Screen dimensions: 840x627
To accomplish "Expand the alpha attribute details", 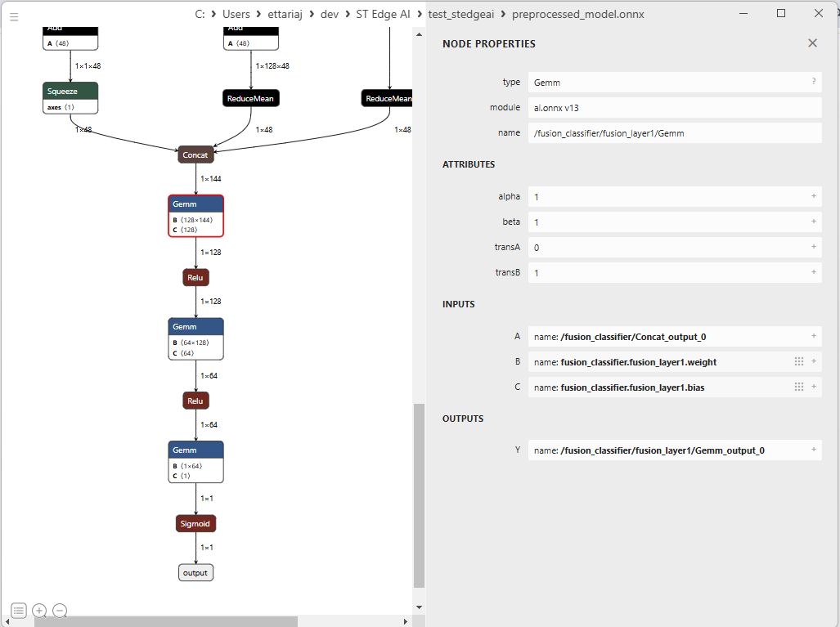I will click(x=813, y=196).
